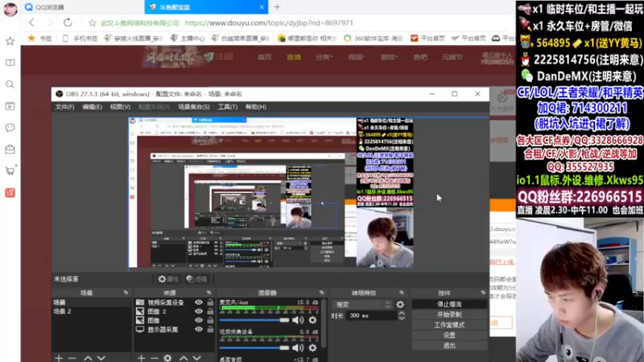Remove selected source with the minus icon

[155, 358]
